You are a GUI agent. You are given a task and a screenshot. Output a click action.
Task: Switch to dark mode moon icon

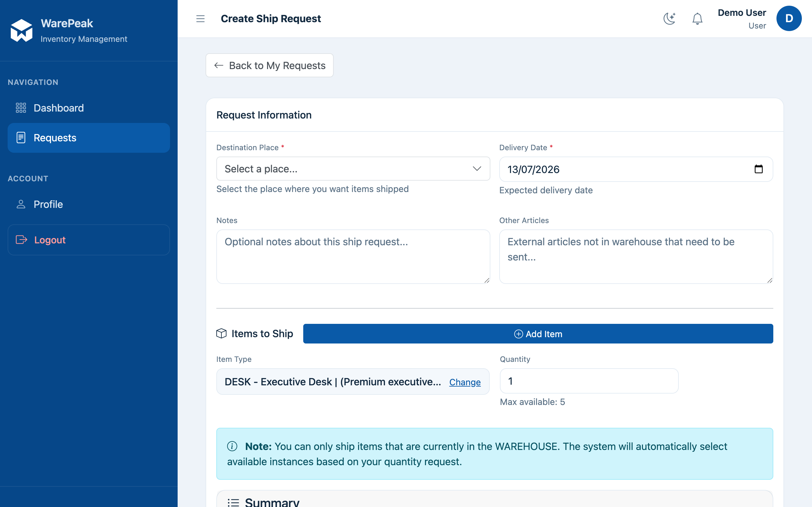coord(669,19)
